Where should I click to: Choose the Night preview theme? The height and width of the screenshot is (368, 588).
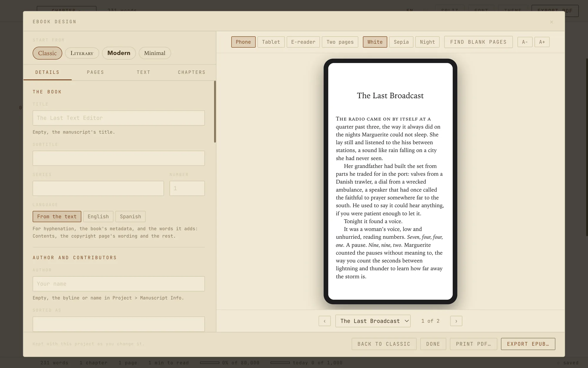click(x=427, y=42)
